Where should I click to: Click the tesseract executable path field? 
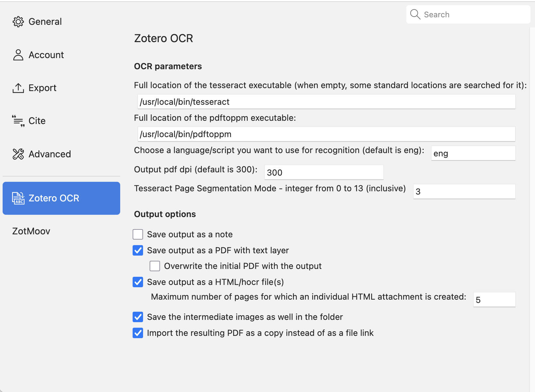(x=326, y=102)
